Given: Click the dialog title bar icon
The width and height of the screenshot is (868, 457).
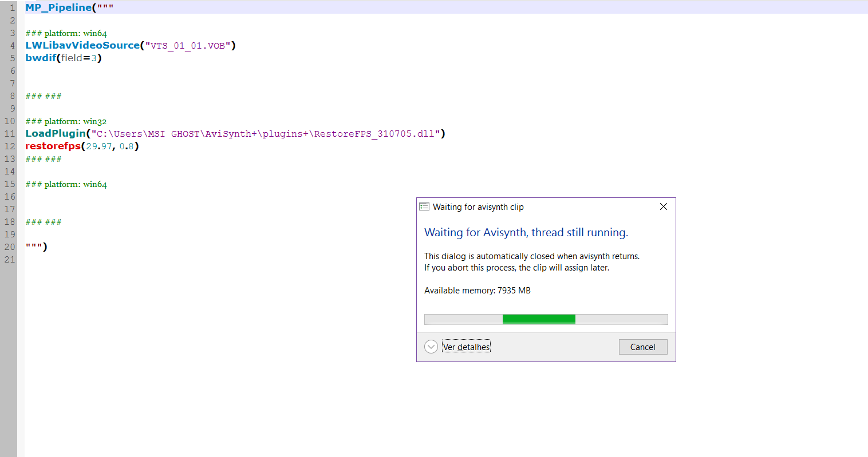Looking at the screenshot, I should 424,206.
